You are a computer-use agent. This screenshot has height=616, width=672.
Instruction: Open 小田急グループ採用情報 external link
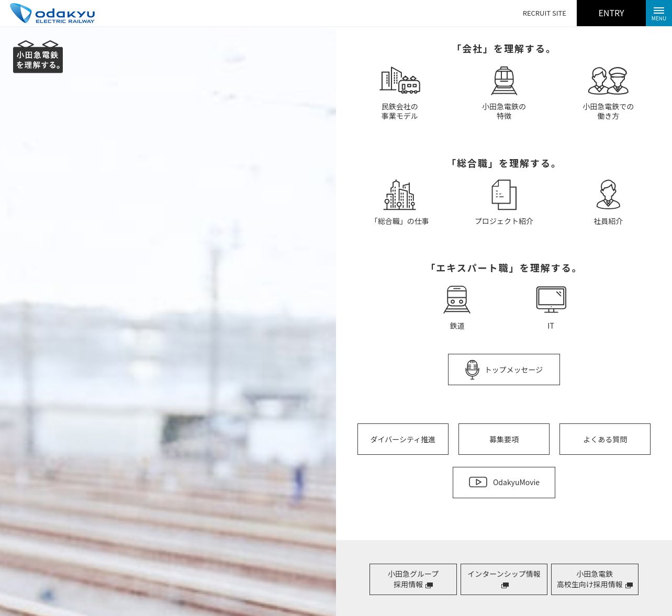413,579
